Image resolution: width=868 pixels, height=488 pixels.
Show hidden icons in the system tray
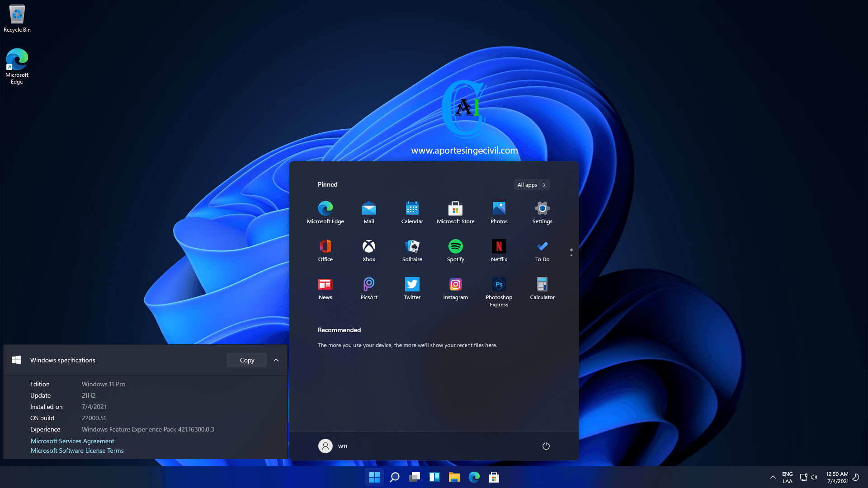[x=773, y=477]
